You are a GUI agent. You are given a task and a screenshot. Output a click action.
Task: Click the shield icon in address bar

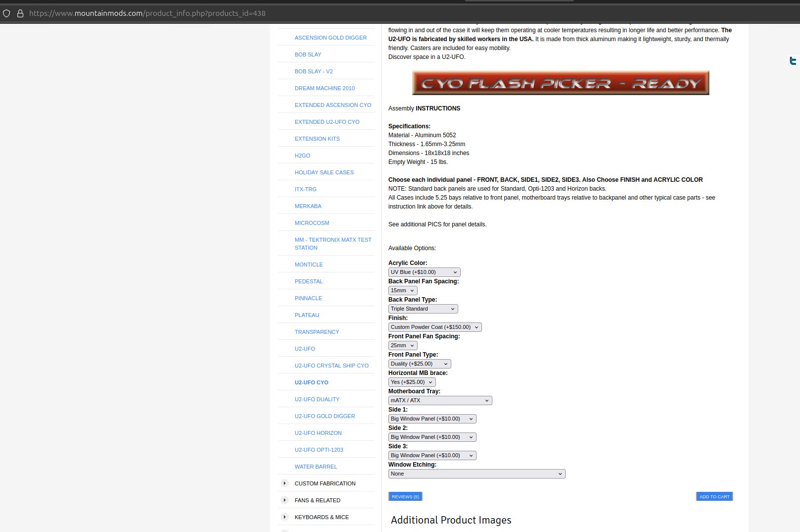click(6, 13)
